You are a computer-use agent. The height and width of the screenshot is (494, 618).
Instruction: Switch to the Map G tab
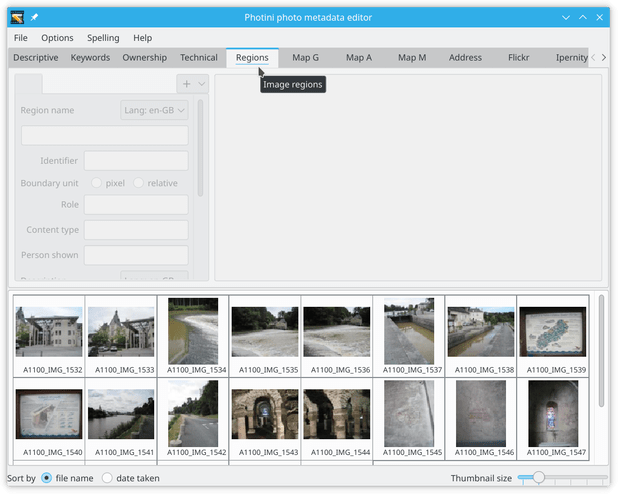pyautogui.click(x=305, y=58)
